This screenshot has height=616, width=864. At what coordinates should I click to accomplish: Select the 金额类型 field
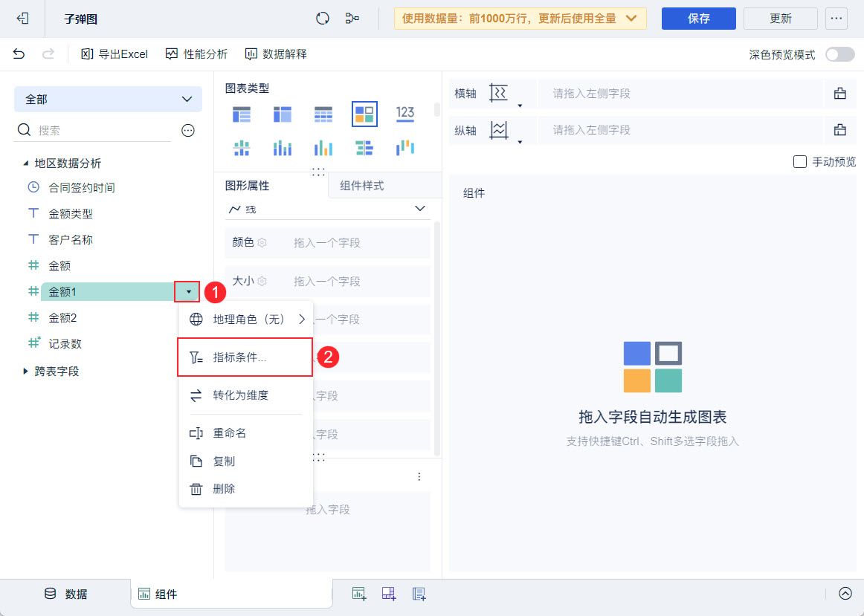point(71,213)
